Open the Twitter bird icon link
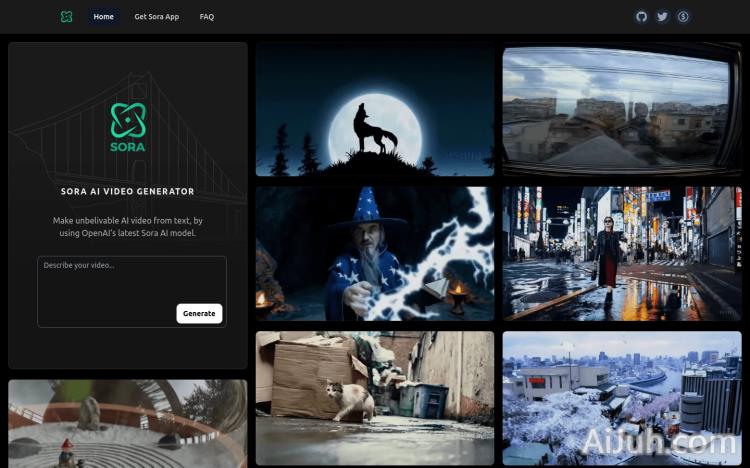Image resolution: width=750 pixels, height=468 pixels. click(x=662, y=17)
